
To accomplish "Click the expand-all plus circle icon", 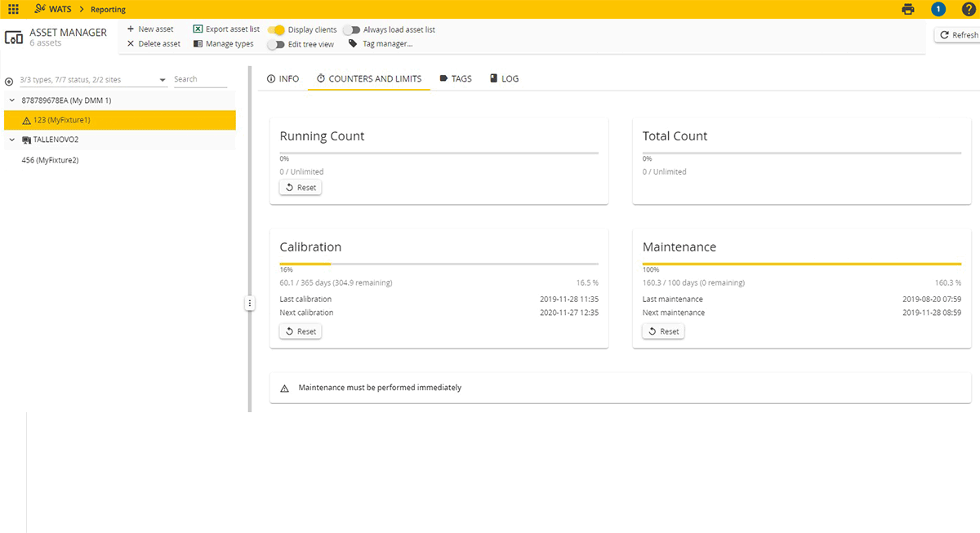I will pyautogui.click(x=9, y=81).
